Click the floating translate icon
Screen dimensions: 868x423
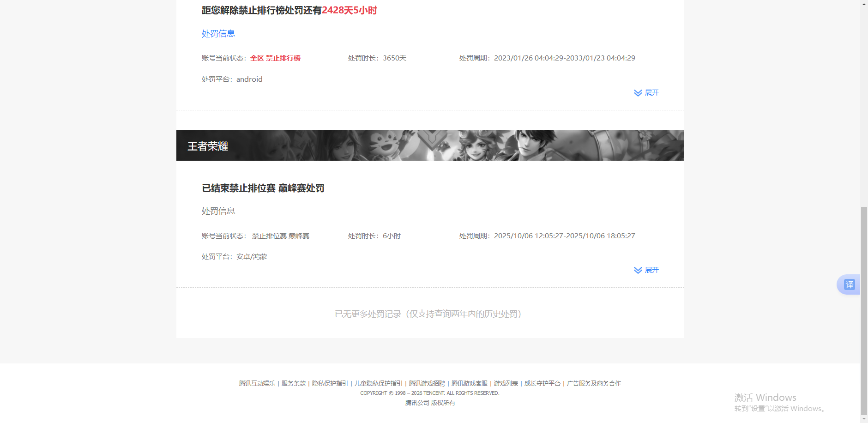tap(849, 284)
